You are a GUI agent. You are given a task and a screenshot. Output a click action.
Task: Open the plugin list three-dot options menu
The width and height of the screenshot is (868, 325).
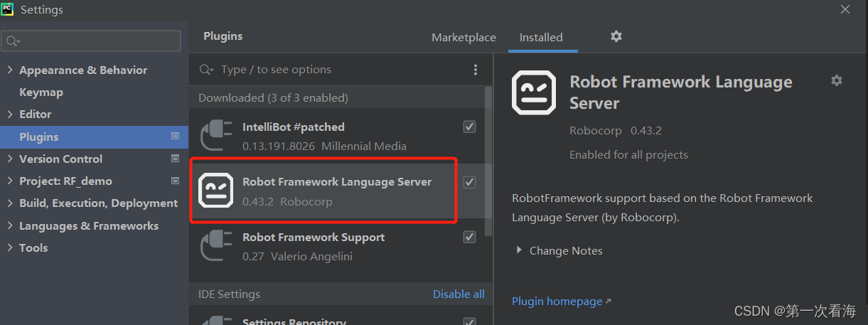tap(476, 70)
